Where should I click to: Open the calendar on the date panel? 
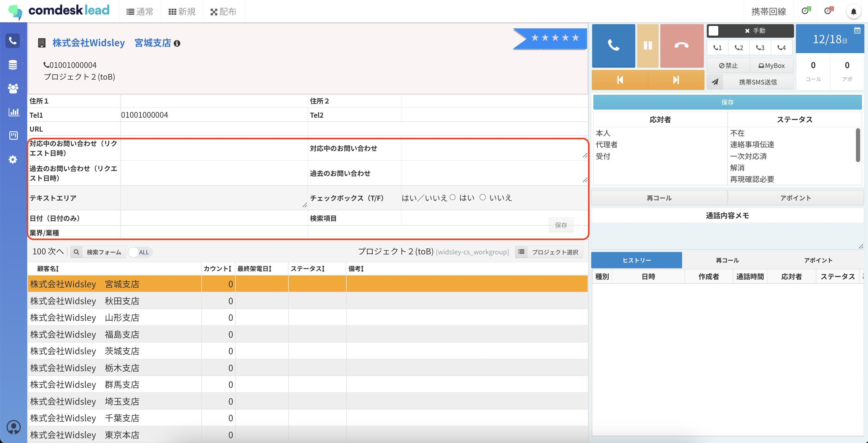tap(857, 30)
